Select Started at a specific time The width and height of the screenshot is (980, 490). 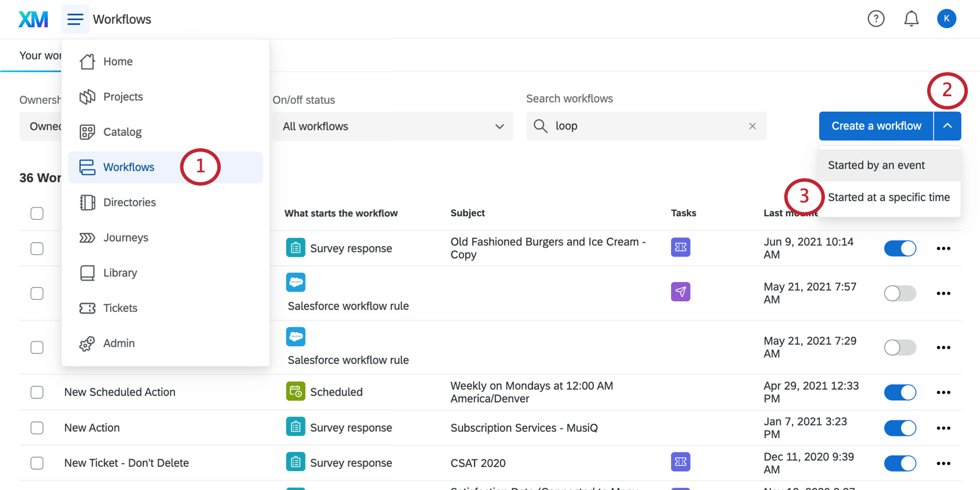888,197
